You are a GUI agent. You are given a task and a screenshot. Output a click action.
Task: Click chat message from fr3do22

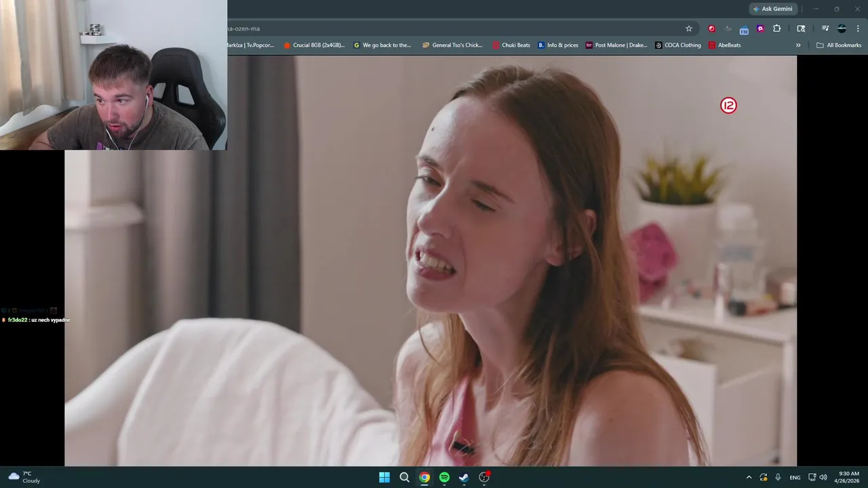[x=36, y=320]
